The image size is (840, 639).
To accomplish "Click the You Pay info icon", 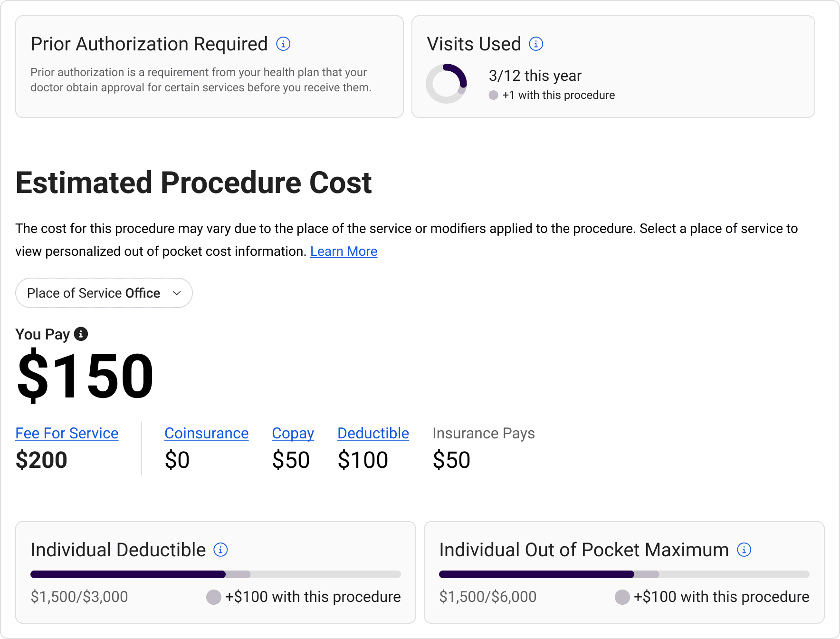I will point(81,334).
